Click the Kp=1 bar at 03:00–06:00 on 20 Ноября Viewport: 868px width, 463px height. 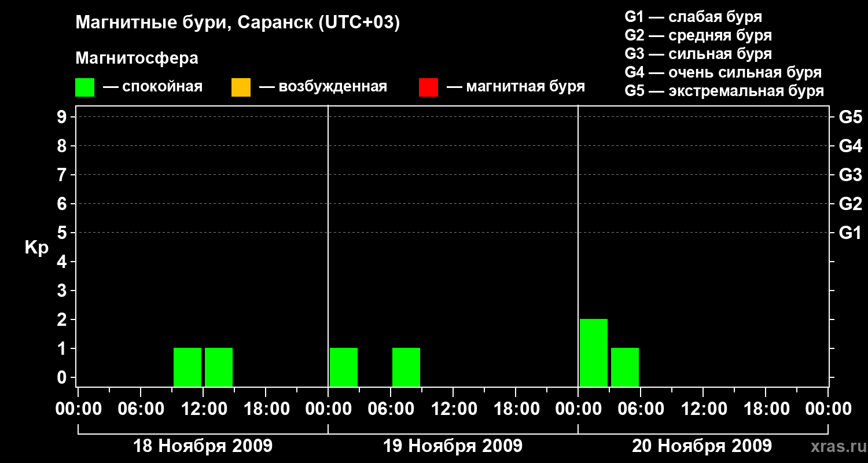pos(625,367)
